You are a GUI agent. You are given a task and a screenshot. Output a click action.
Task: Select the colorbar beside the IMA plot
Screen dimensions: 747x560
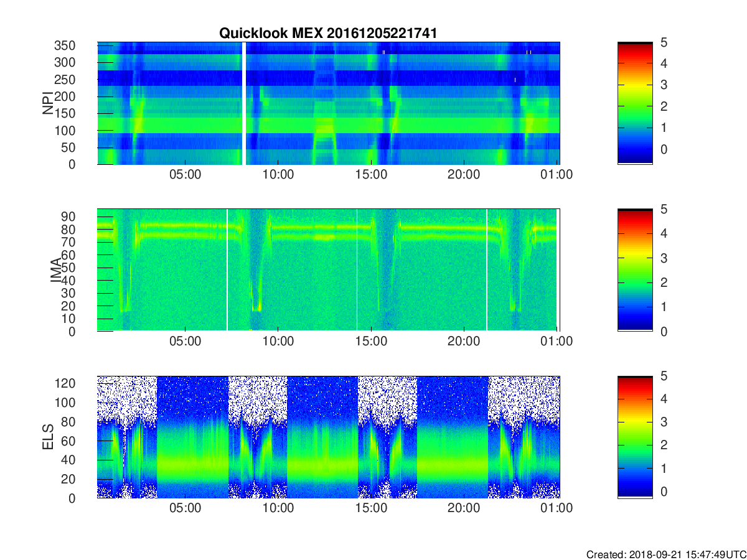[x=635, y=271]
